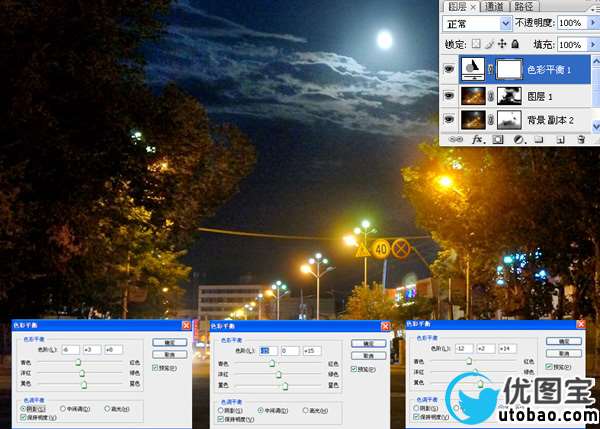The height and width of the screenshot is (429, 600).
Task: Select 高光 radio in the dialog showing -6
Action: [x=107, y=409]
